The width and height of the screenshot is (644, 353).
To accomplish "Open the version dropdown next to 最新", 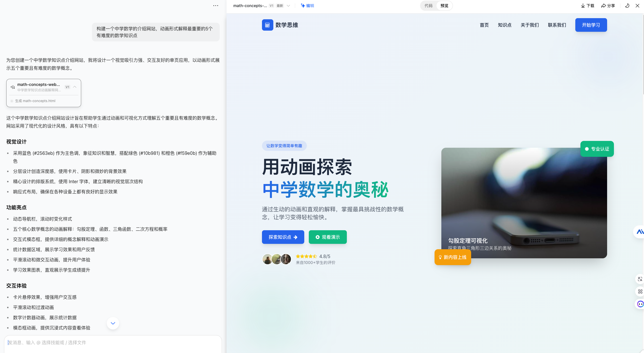I will (x=288, y=6).
